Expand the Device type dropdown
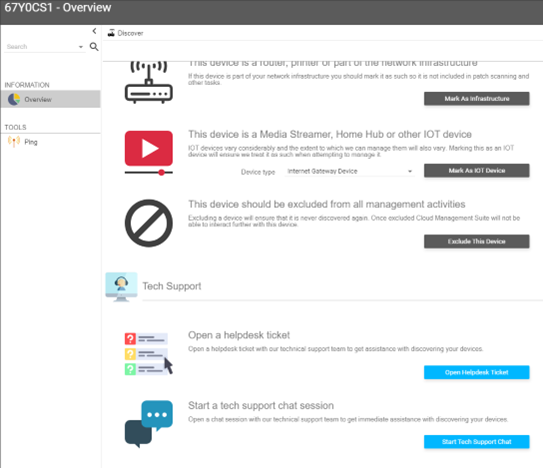 350,171
